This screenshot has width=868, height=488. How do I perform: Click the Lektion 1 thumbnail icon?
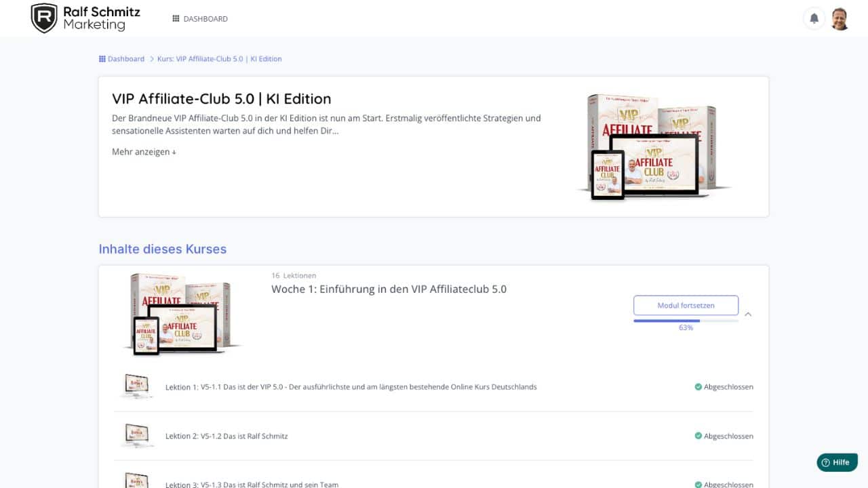point(136,386)
